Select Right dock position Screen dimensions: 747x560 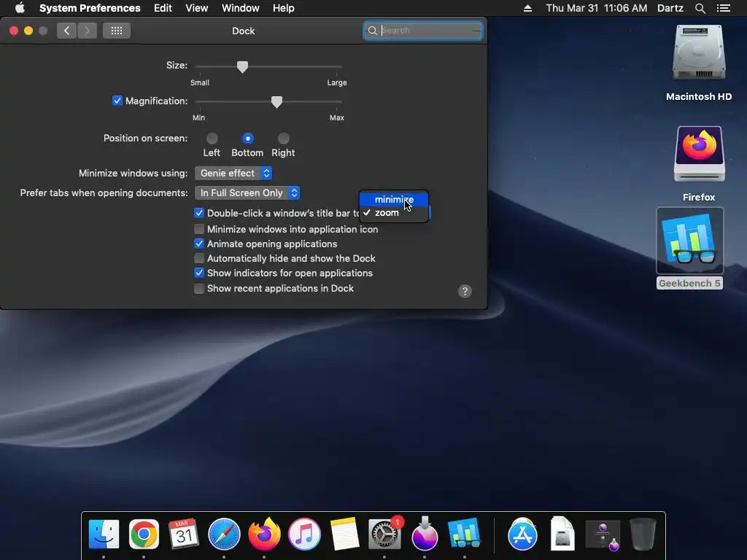coord(284,138)
